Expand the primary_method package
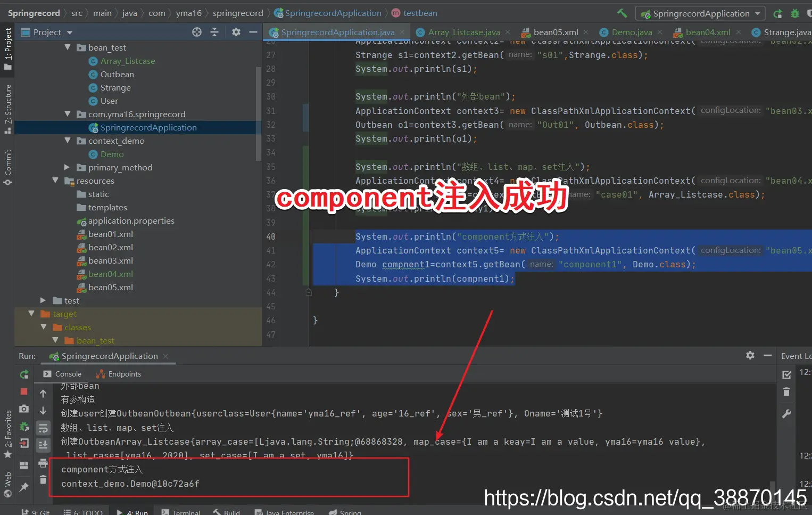 click(67, 167)
